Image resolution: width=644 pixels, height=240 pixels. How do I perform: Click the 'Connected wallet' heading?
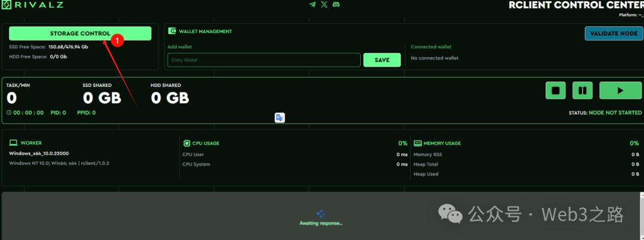431,47
